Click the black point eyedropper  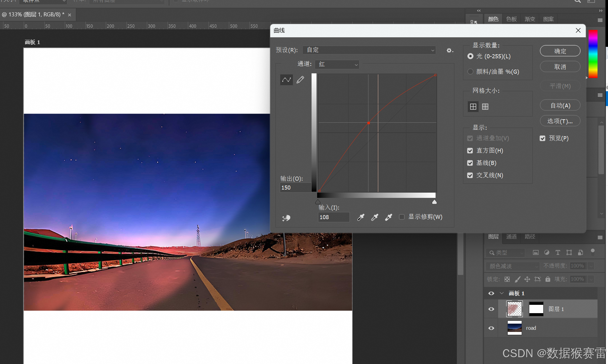click(x=361, y=217)
